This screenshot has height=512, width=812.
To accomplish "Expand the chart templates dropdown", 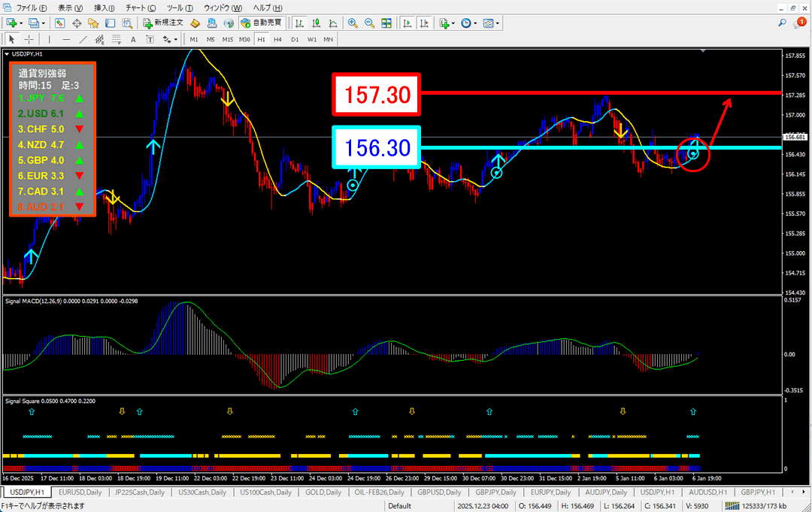I will (498, 23).
